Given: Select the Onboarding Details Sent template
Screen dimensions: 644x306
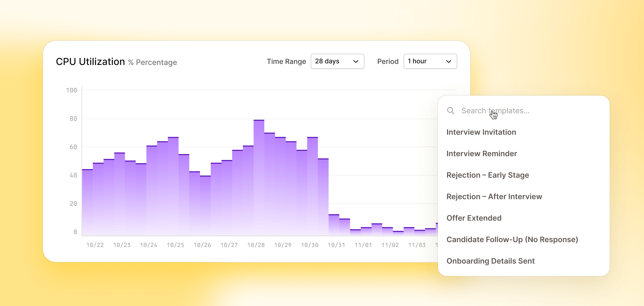Looking at the screenshot, I should coord(491,261).
